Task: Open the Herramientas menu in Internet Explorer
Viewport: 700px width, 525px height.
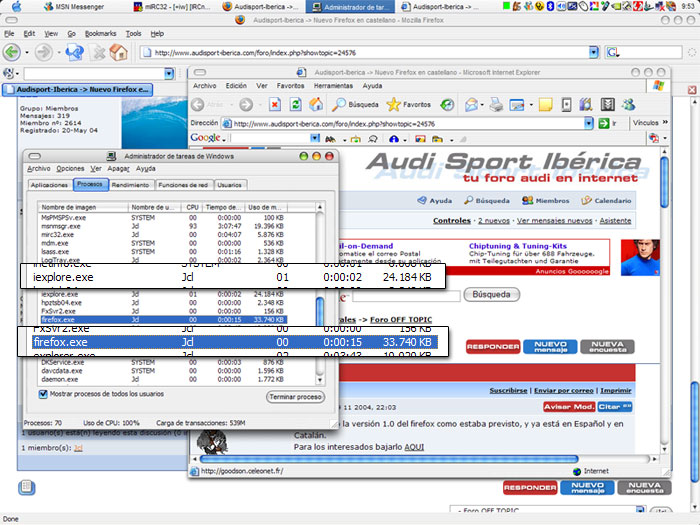Action: click(x=333, y=86)
